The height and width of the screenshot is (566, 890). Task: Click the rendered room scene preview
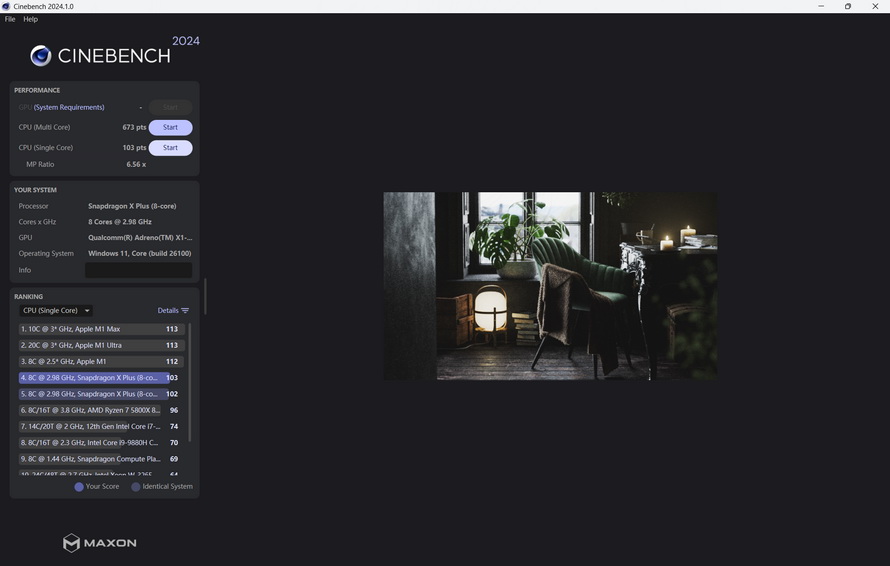coord(550,286)
